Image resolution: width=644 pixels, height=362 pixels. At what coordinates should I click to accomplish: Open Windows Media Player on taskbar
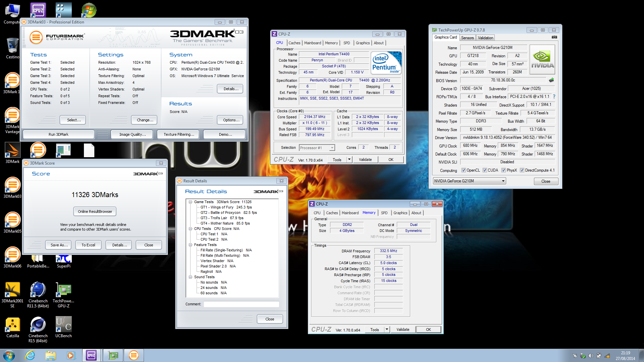pyautogui.click(x=71, y=355)
